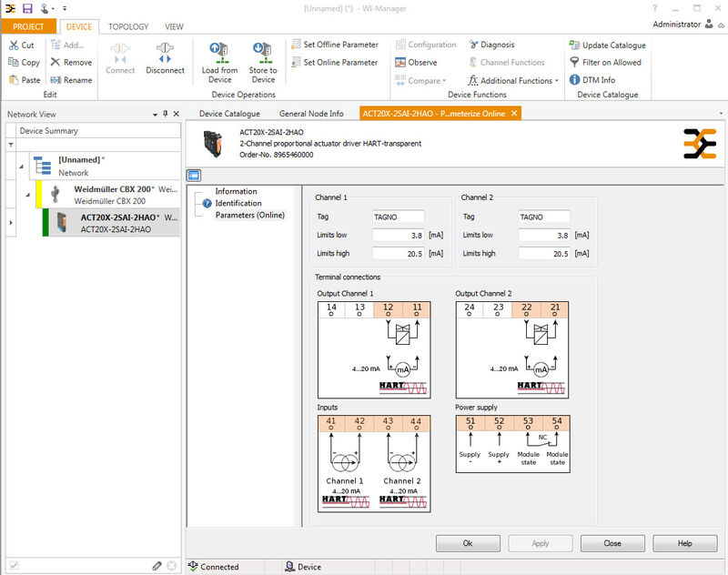Screen dimensions: 728x575
Task: Click the Store to Device icon
Action: coord(263,52)
